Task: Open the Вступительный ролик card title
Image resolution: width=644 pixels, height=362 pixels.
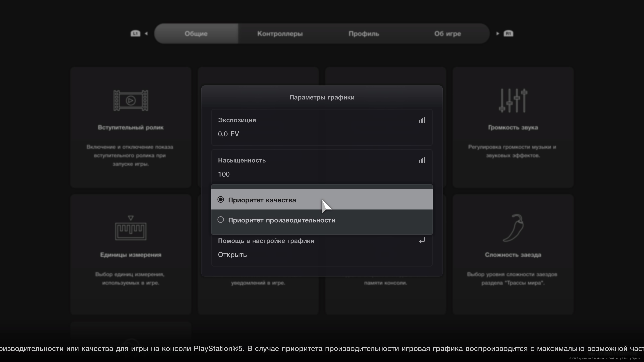Action: tap(131, 127)
